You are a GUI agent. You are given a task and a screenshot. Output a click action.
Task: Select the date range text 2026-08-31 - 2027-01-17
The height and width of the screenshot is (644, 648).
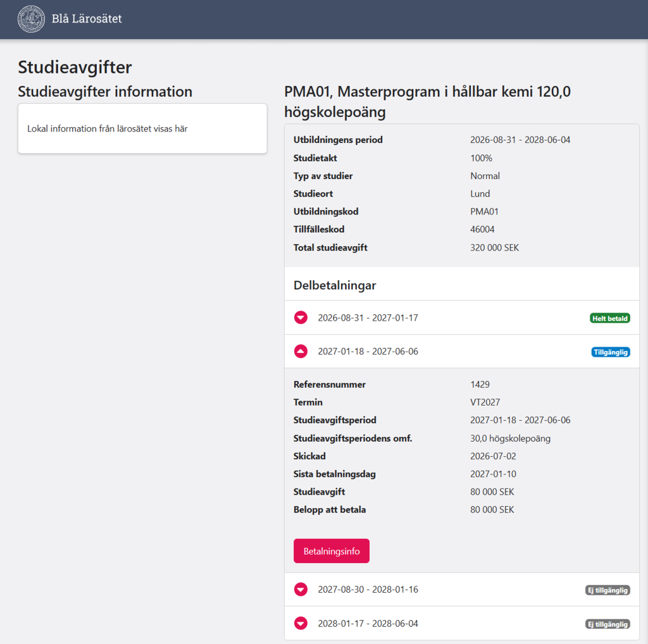[x=368, y=318]
